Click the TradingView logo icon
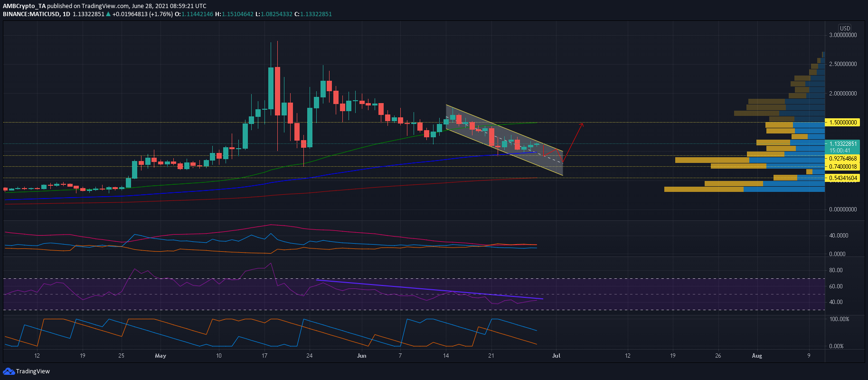 (9, 371)
